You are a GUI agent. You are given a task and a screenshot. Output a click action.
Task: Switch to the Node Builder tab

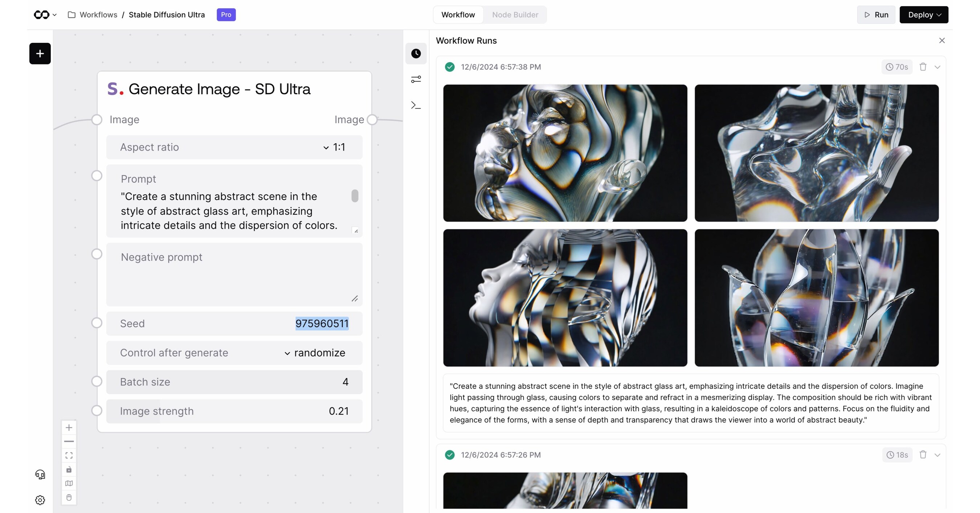coord(515,15)
